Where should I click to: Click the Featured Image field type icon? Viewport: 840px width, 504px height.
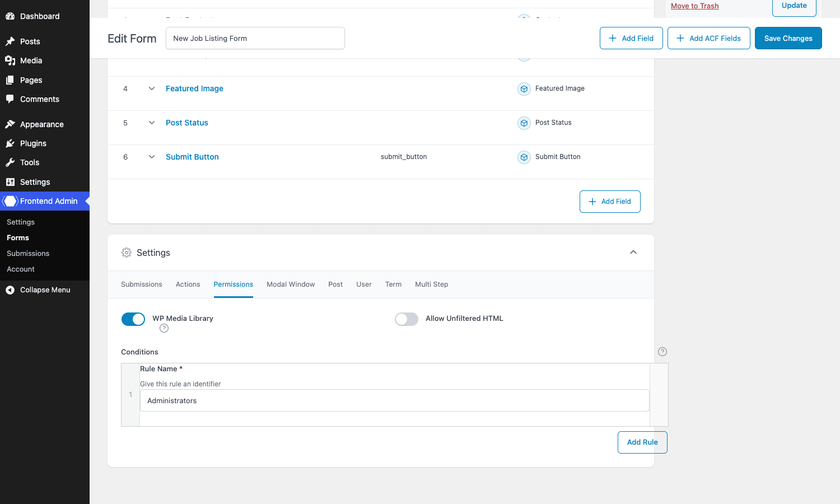coord(524,89)
